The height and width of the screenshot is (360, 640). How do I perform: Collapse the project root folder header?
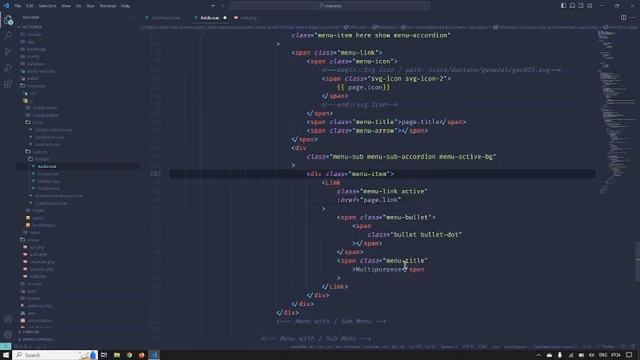point(31,27)
